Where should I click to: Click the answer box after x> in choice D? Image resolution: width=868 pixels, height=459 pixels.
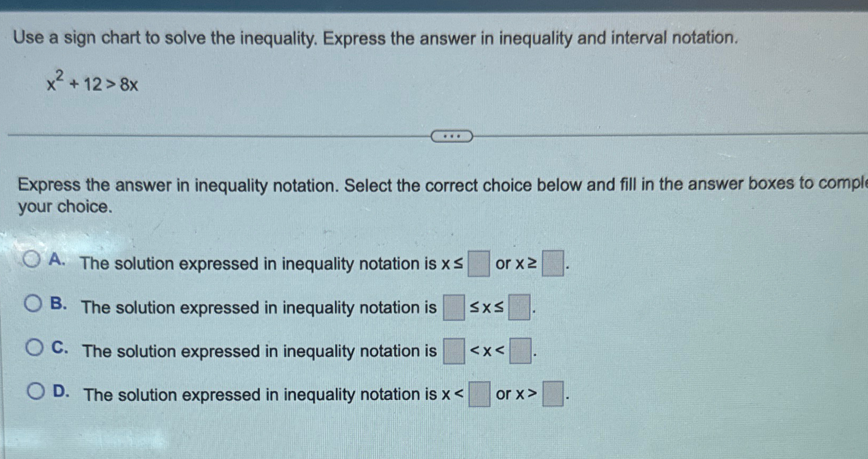(553, 394)
